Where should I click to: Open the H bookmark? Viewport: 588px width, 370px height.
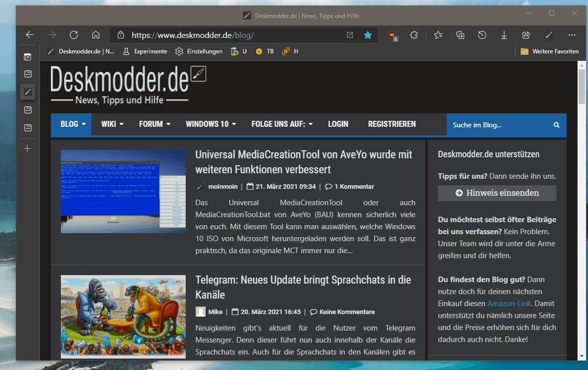tap(290, 51)
